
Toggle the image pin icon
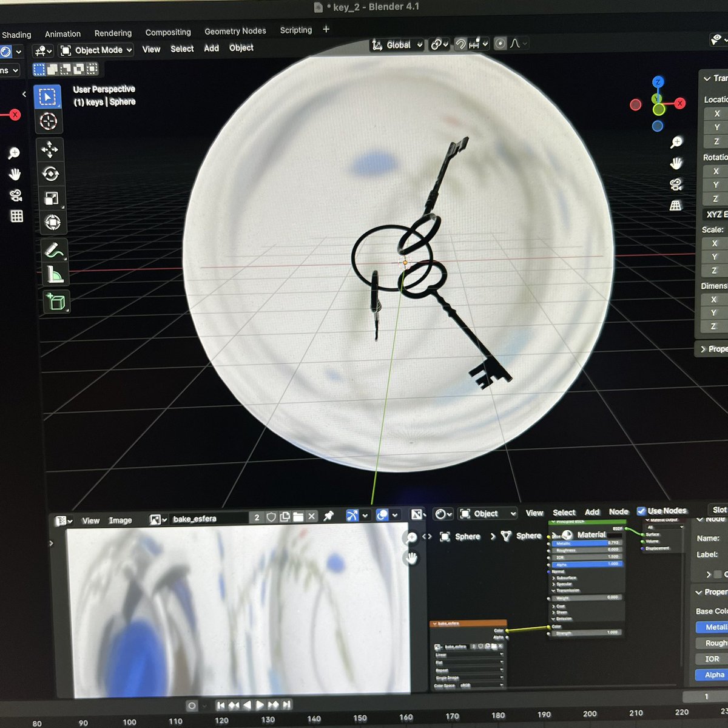(328, 516)
